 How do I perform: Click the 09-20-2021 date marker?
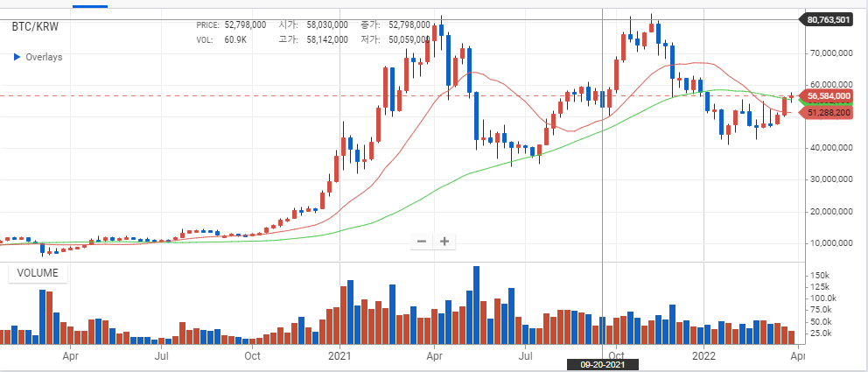point(602,365)
